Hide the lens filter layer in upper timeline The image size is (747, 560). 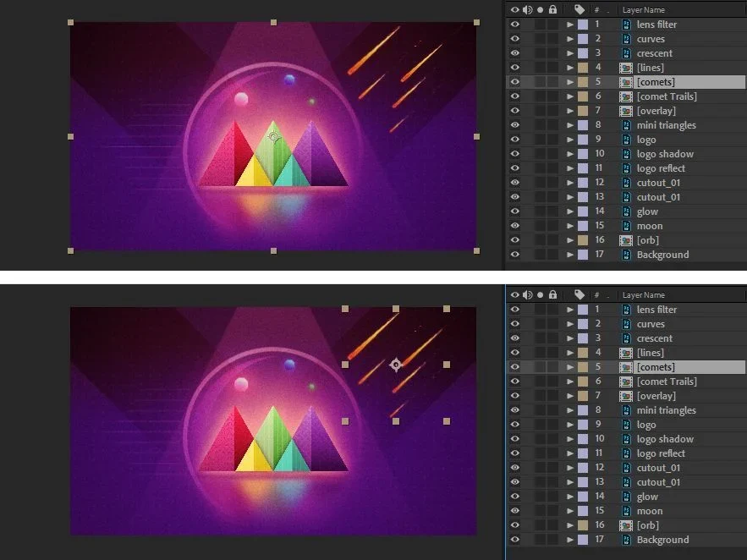[x=515, y=25]
